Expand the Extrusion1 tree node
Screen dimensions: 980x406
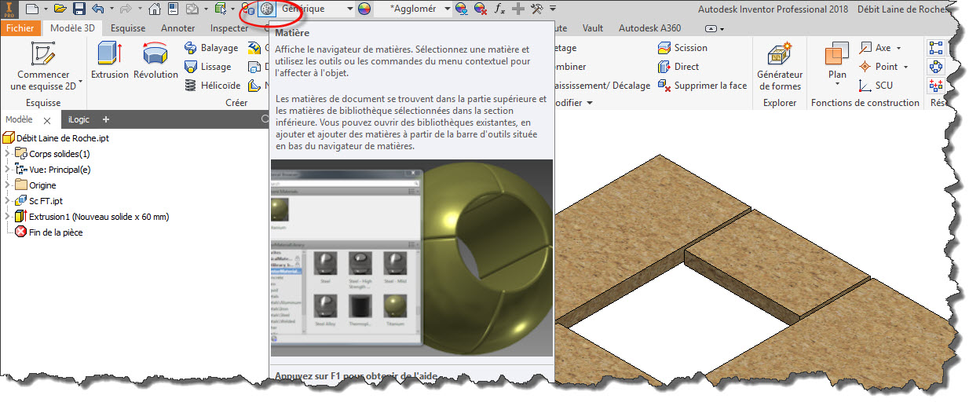[8, 217]
